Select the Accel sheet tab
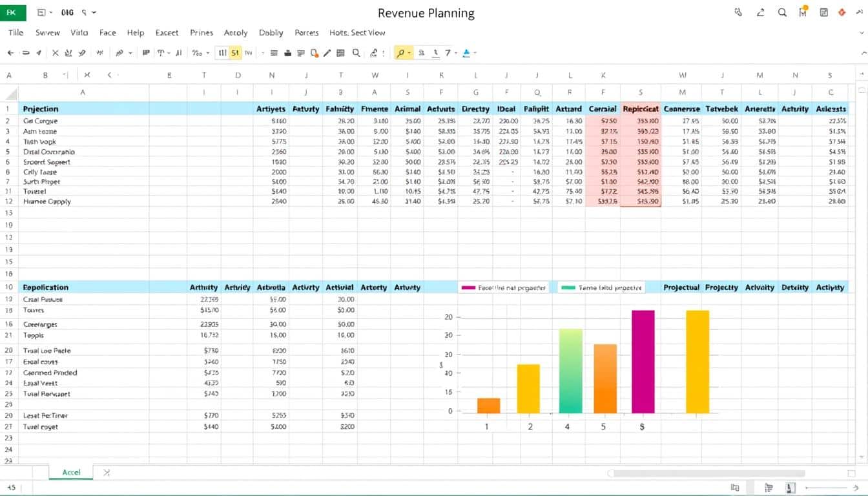 point(71,472)
